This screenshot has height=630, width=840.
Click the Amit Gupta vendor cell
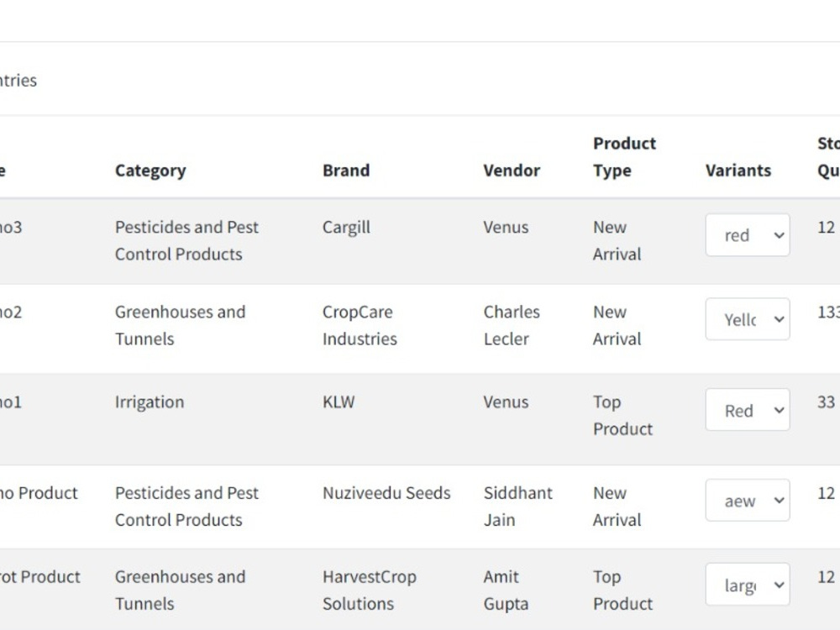coord(506,591)
